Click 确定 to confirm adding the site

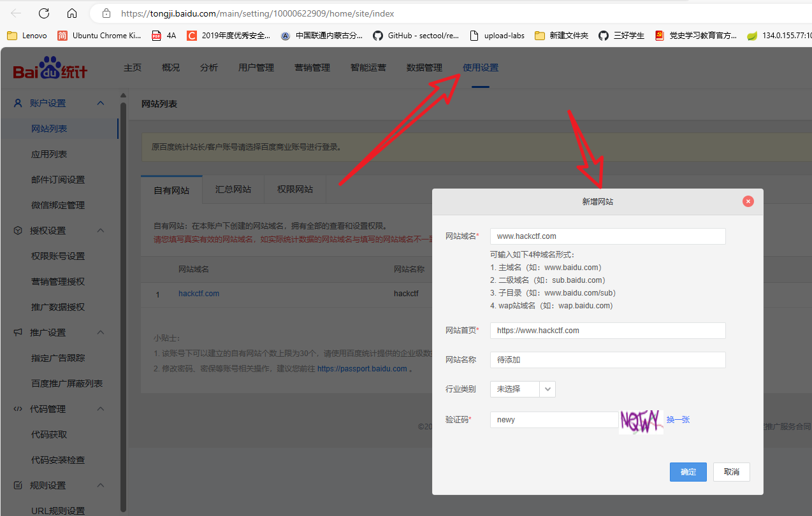point(688,472)
